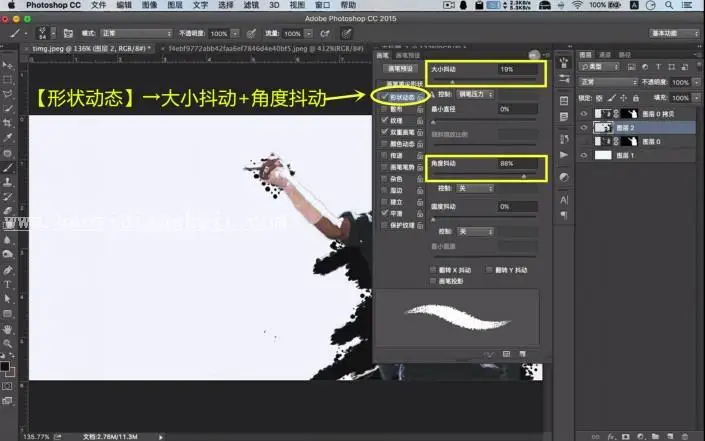Open opacity slider arrow in options bar
The image size is (705, 441).
pyautogui.click(x=235, y=34)
